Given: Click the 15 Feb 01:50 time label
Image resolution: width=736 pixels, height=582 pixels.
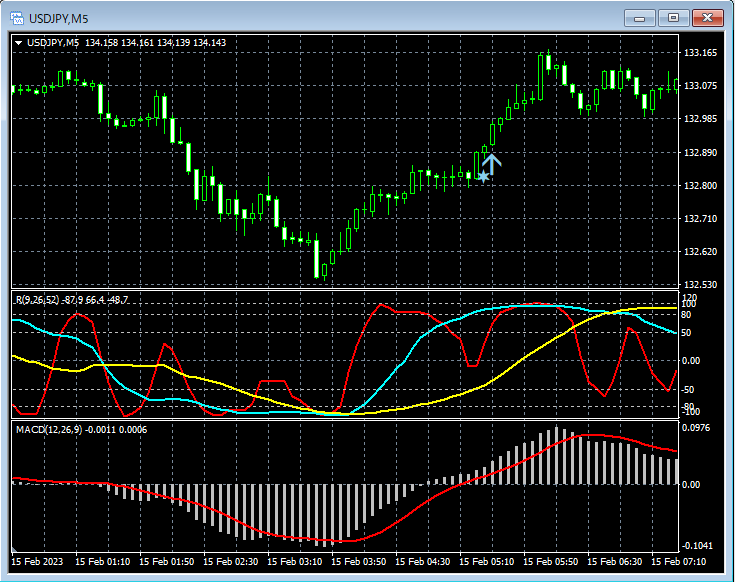Looking at the screenshot, I should click(x=167, y=561).
